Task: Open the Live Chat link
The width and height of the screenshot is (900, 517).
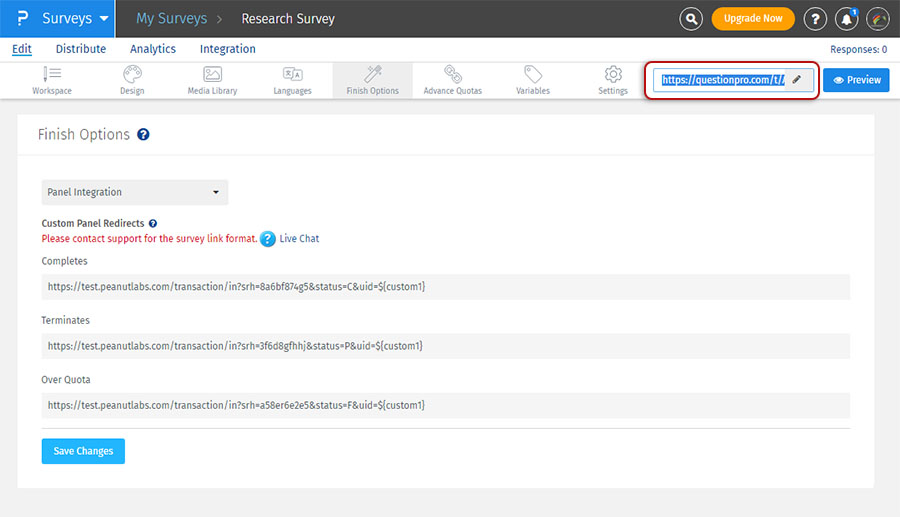Action: pos(299,239)
